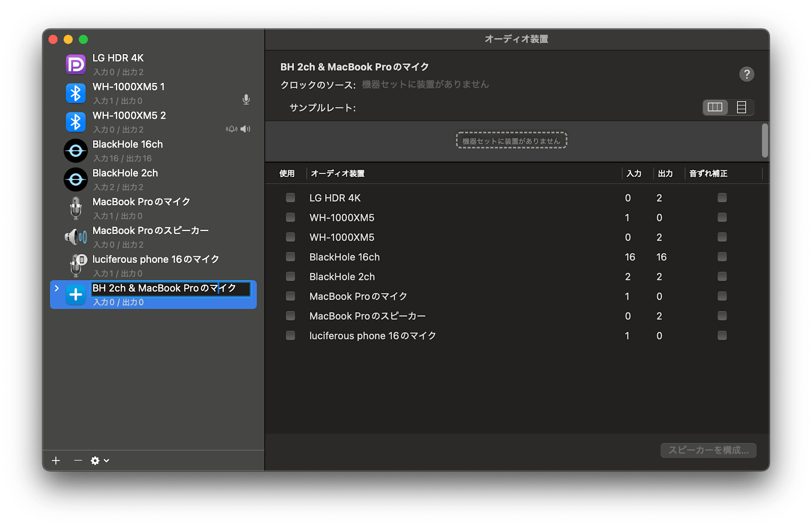Toggle drift correction for LG HDR 4K

coord(722,198)
